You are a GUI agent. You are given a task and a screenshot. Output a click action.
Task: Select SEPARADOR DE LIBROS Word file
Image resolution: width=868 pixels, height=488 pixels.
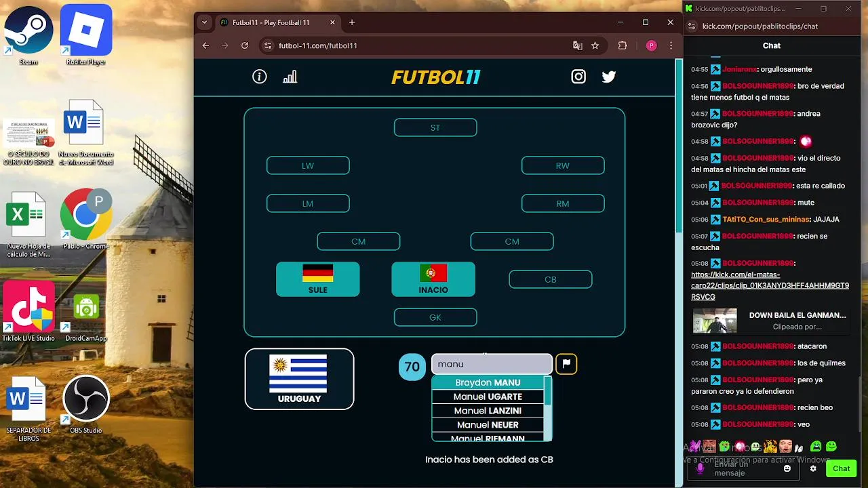[x=28, y=409]
